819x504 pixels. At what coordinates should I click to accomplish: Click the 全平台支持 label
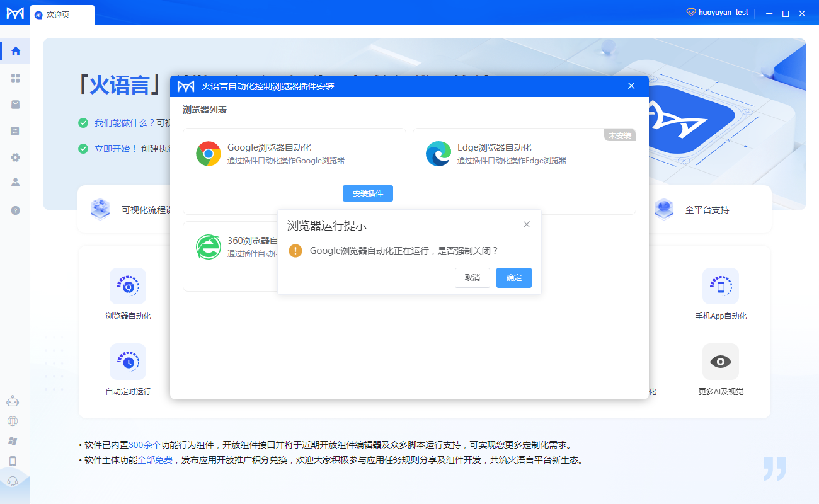click(707, 210)
